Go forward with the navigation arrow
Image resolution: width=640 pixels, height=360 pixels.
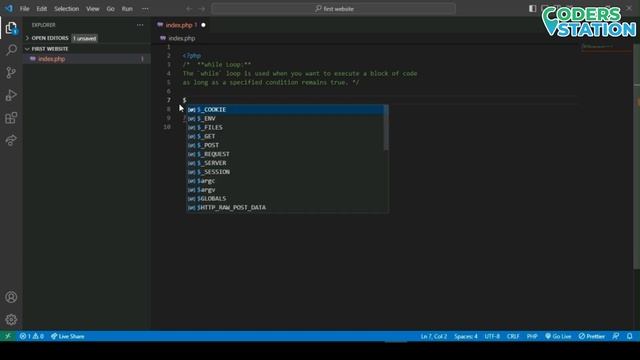pos(202,9)
